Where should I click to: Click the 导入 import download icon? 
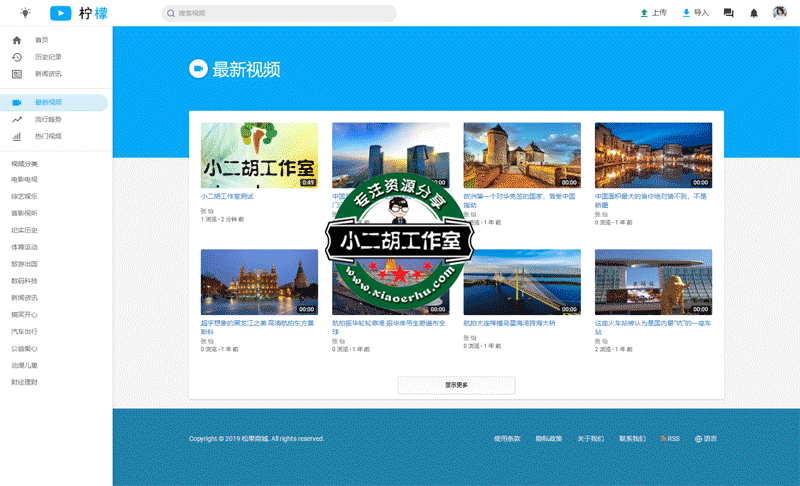[686, 13]
